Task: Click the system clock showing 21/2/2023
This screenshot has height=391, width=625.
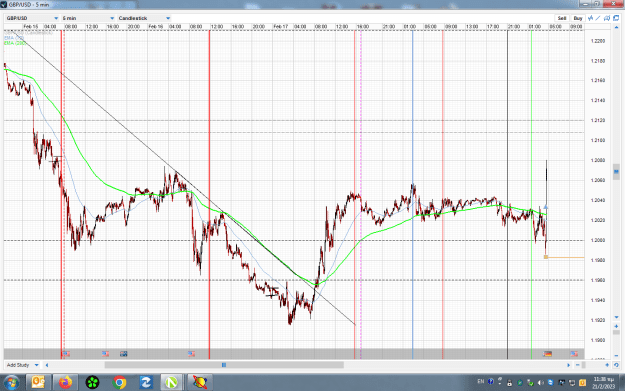Action: point(603,383)
